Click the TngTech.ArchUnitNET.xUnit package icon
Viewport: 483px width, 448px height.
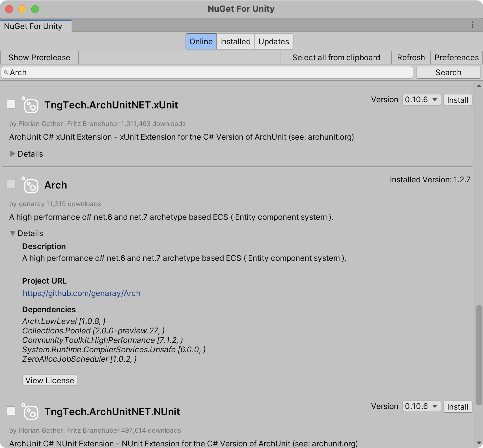[30, 105]
